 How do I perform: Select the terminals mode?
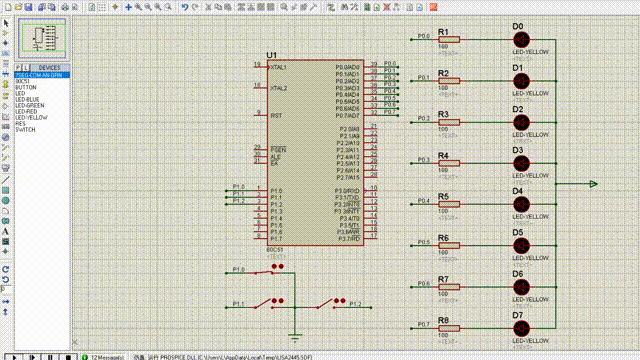pos(6,96)
